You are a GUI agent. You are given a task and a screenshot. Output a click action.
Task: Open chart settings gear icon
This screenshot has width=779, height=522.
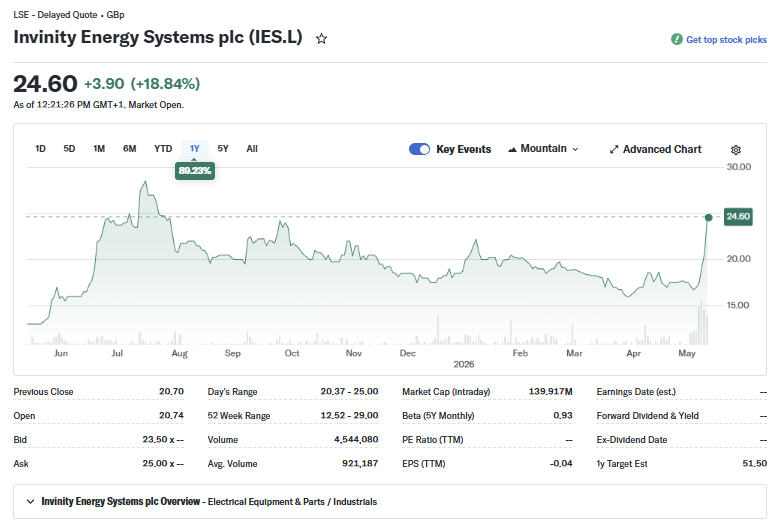[x=736, y=149]
